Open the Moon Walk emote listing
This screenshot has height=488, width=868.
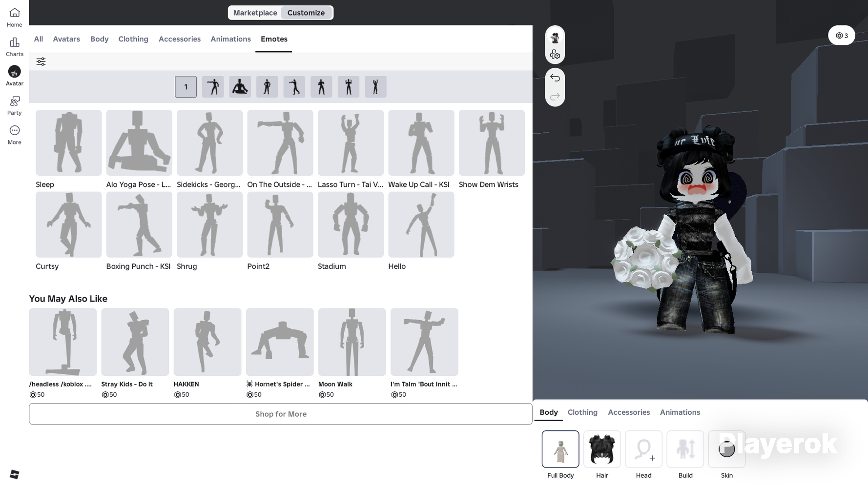coord(351,342)
